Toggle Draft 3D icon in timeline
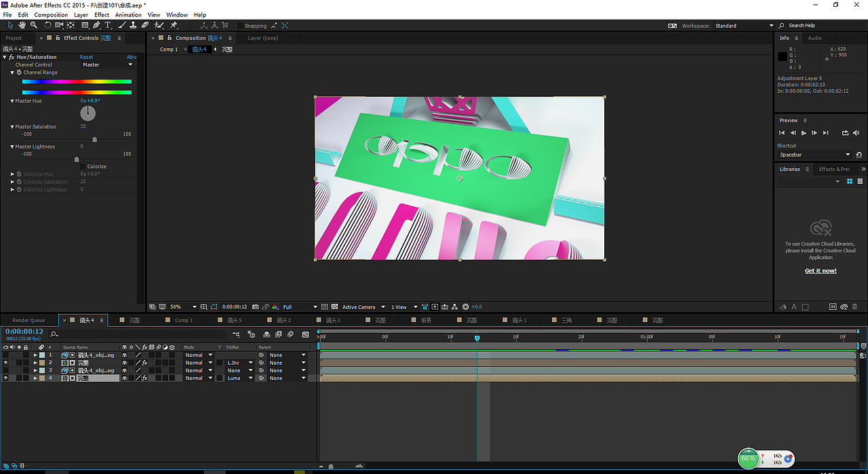 coord(251,334)
